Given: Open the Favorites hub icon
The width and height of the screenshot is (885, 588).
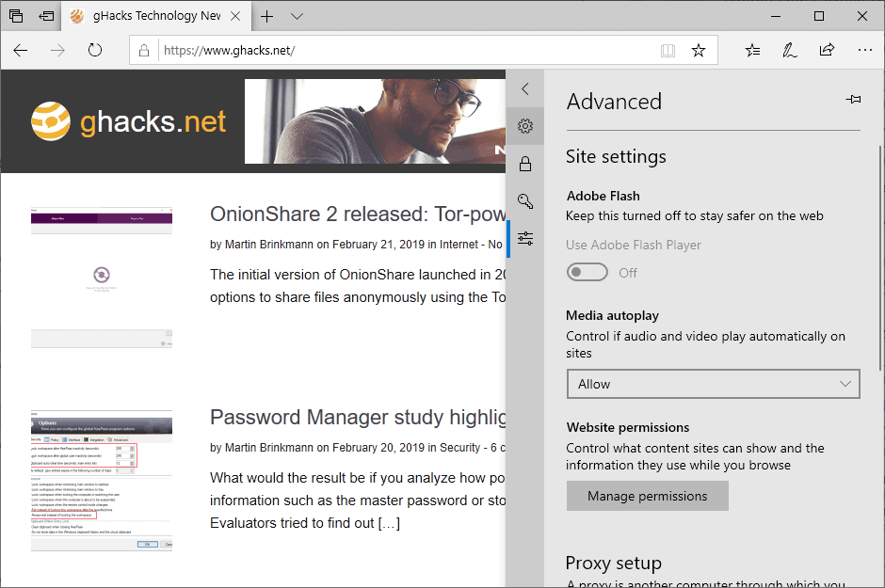Looking at the screenshot, I should tap(752, 50).
